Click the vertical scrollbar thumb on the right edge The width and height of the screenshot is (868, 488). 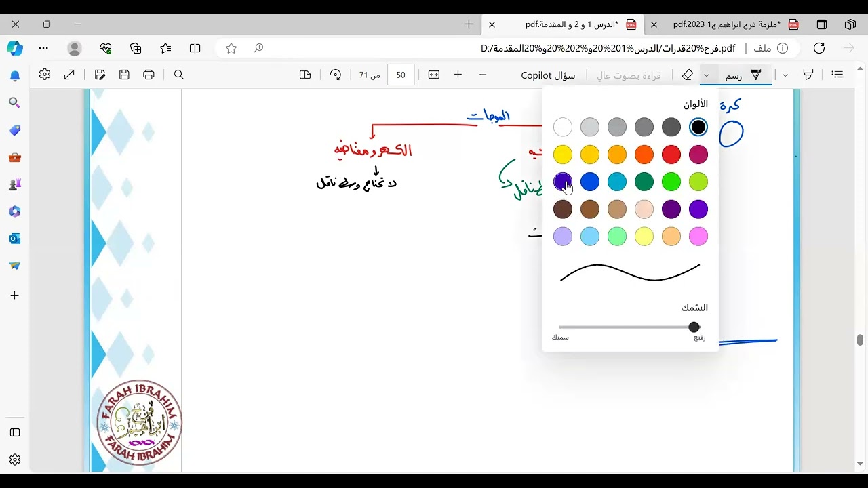click(x=860, y=340)
